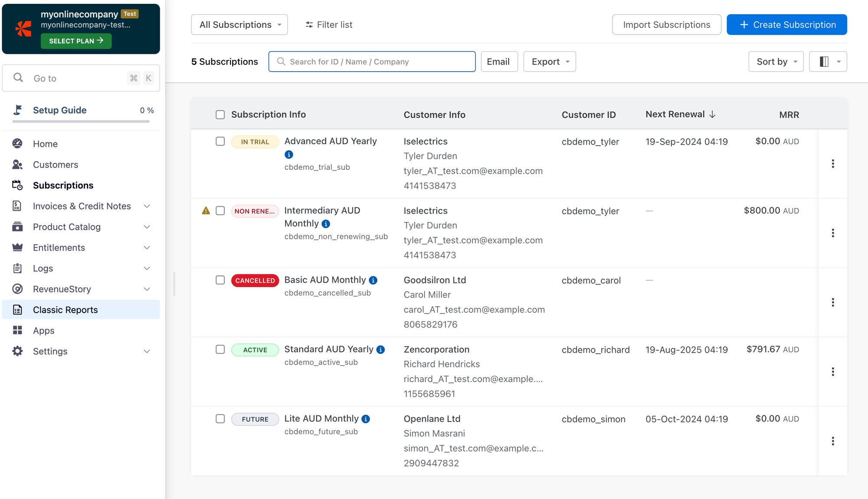Screen dimensions: 868x499
Task: Expand the Export dropdown
Action: pyautogui.click(x=549, y=62)
